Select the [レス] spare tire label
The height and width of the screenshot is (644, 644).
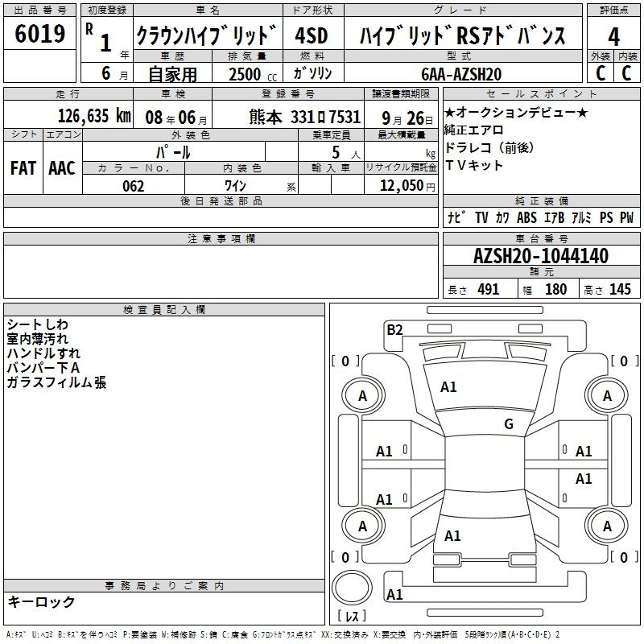(352, 616)
